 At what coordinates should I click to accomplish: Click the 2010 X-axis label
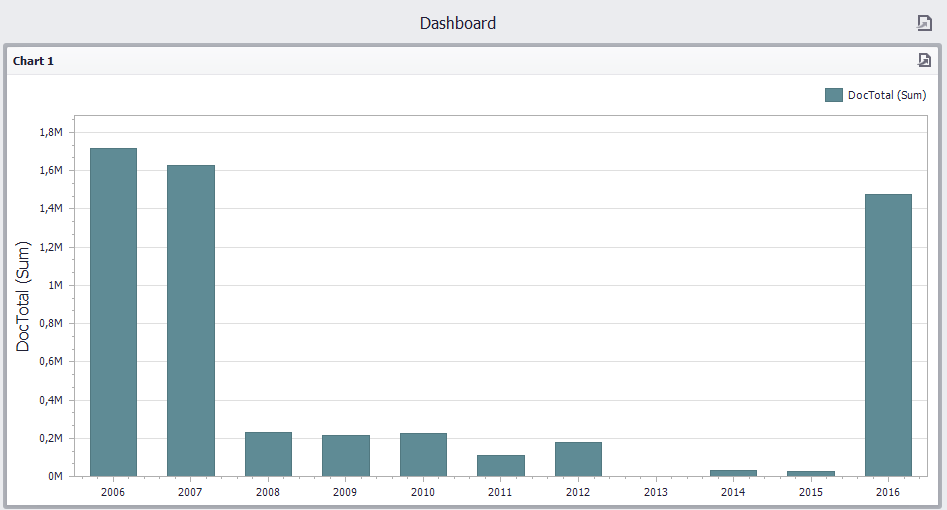pos(423,492)
